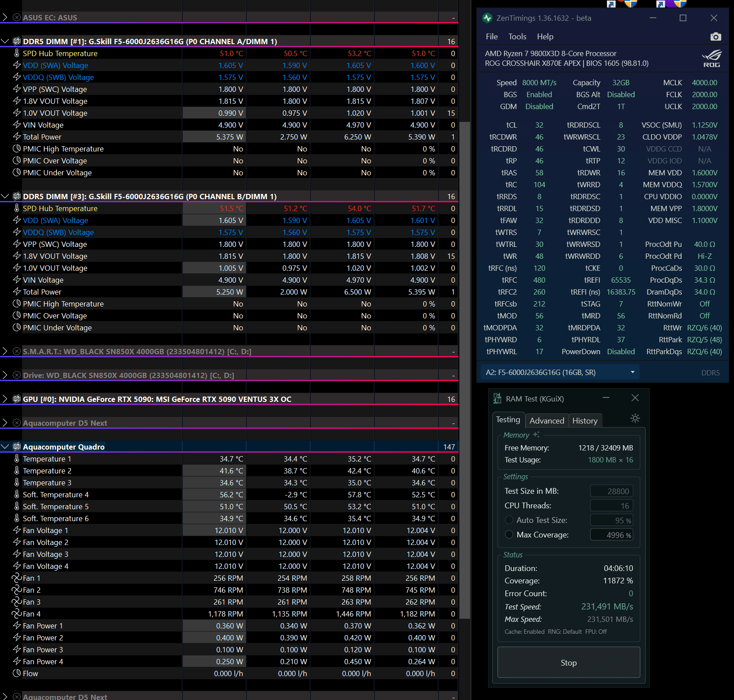Open the ZenTimings File menu

pos(492,37)
